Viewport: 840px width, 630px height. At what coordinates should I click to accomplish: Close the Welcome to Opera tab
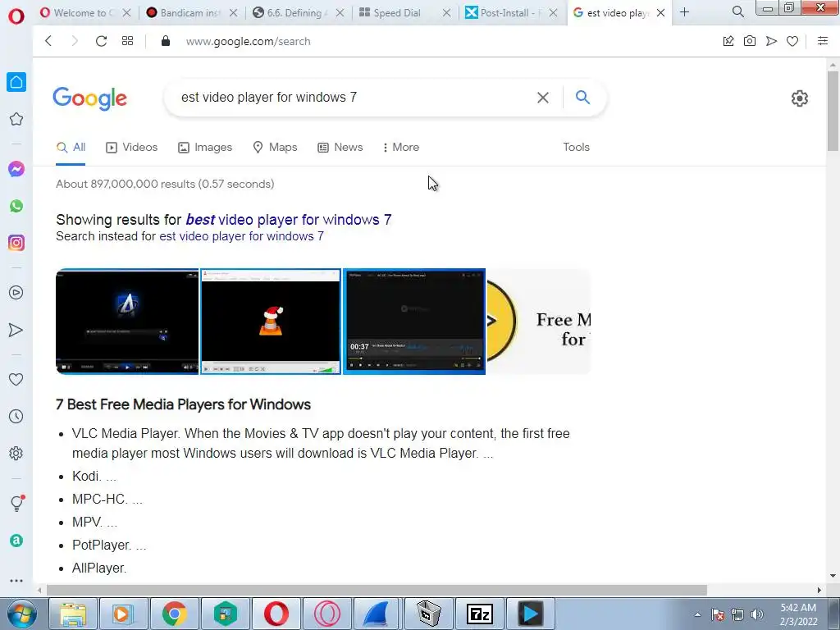(126, 12)
